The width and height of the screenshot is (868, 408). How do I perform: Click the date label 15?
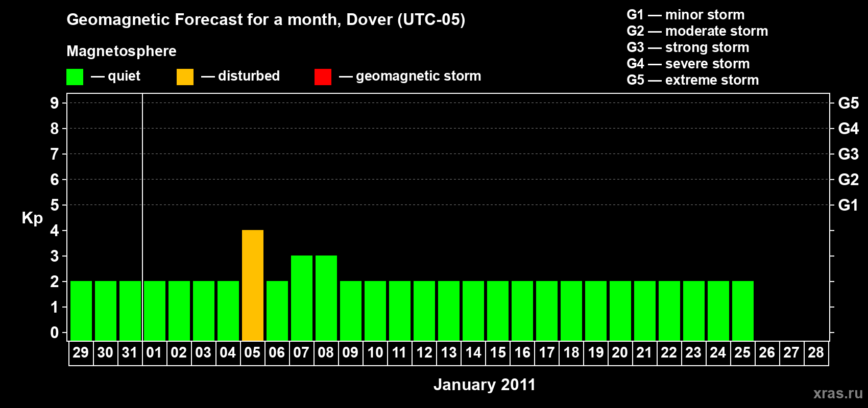click(x=498, y=352)
